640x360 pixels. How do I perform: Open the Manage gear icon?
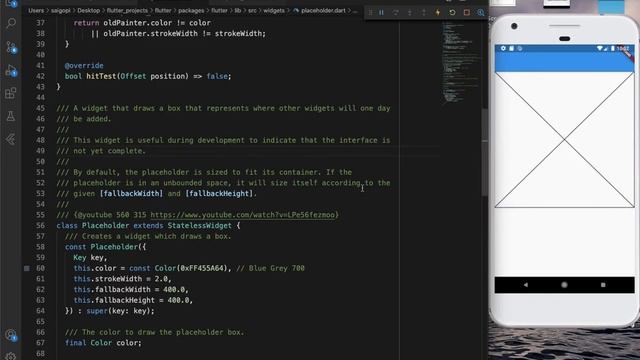(x=11, y=356)
